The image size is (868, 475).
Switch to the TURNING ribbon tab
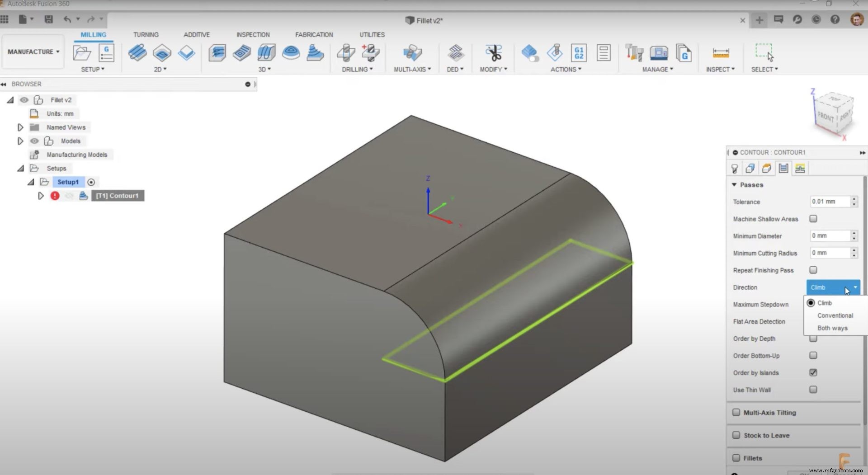(x=146, y=34)
